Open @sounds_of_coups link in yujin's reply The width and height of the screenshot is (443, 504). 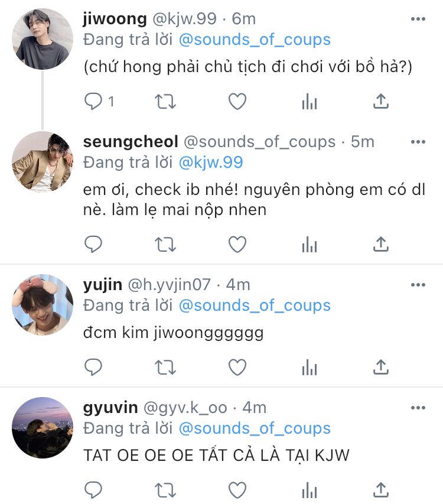pos(255,305)
